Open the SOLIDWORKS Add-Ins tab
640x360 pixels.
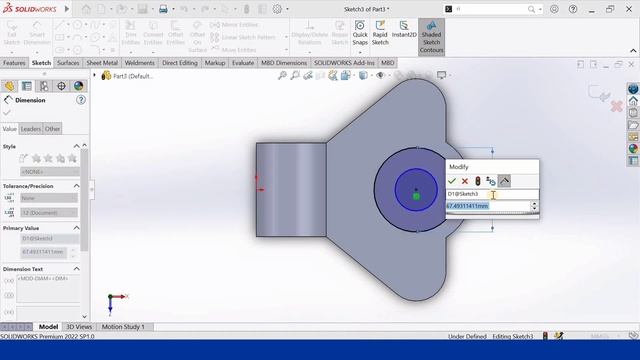click(344, 63)
